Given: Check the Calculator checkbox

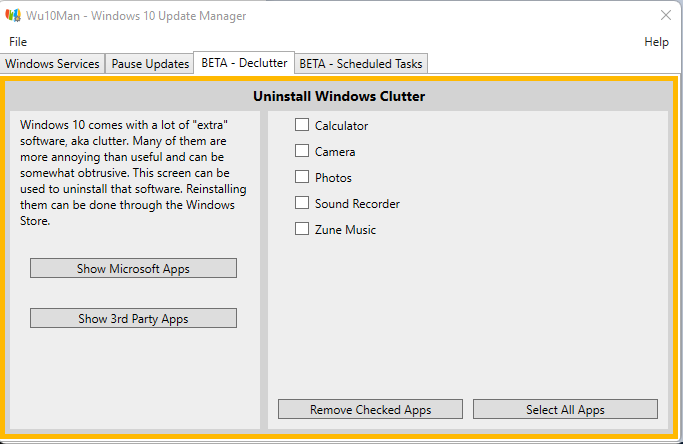Looking at the screenshot, I should (x=302, y=125).
